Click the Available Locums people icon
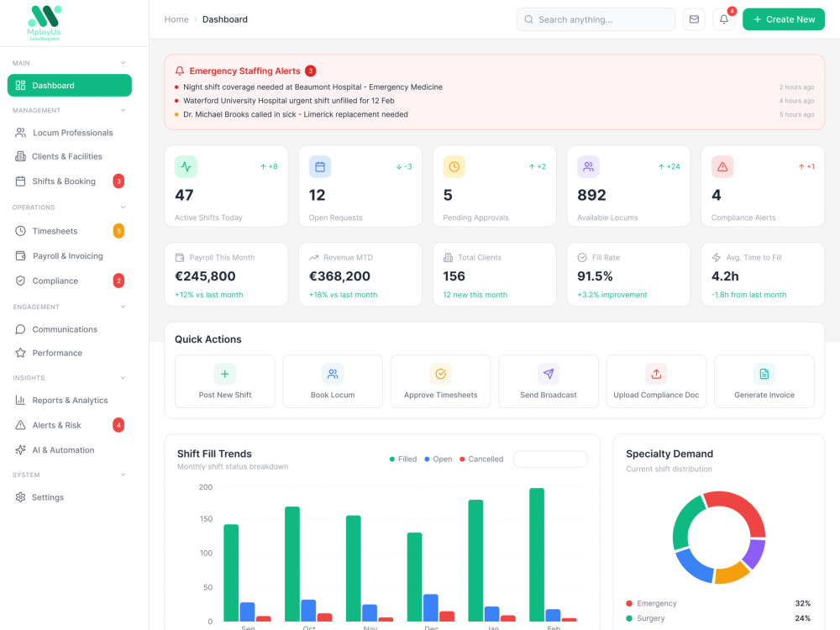This screenshot has width=840, height=630. point(588,166)
